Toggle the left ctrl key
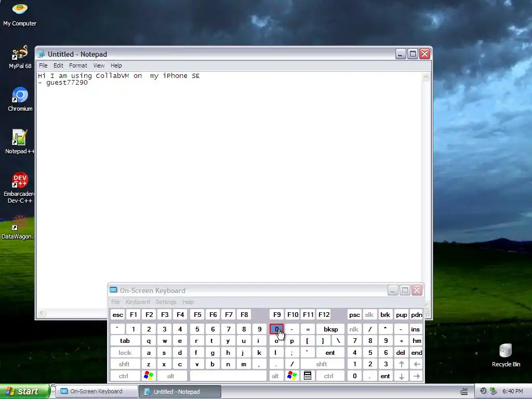The width and height of the screenshot is (532, 399). 124,376
